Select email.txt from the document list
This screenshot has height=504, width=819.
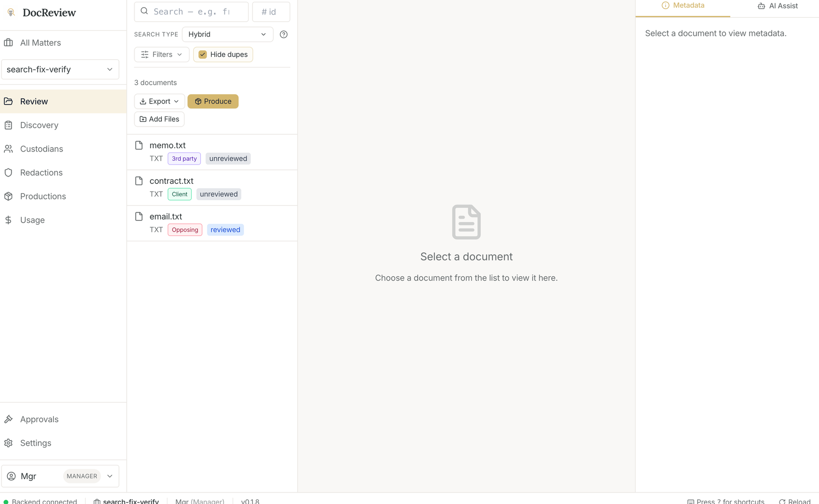[212, 223]
